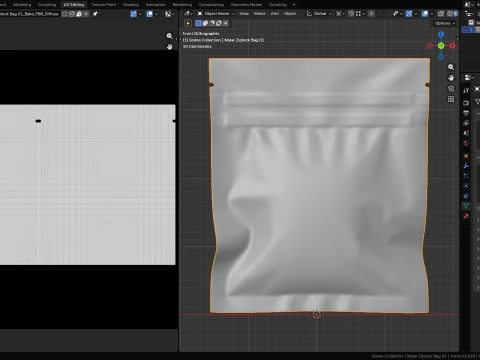This screenshot has height=360, width=480.
Task: Toggle gizmos in the UV editor header
Action: (134, 14)
